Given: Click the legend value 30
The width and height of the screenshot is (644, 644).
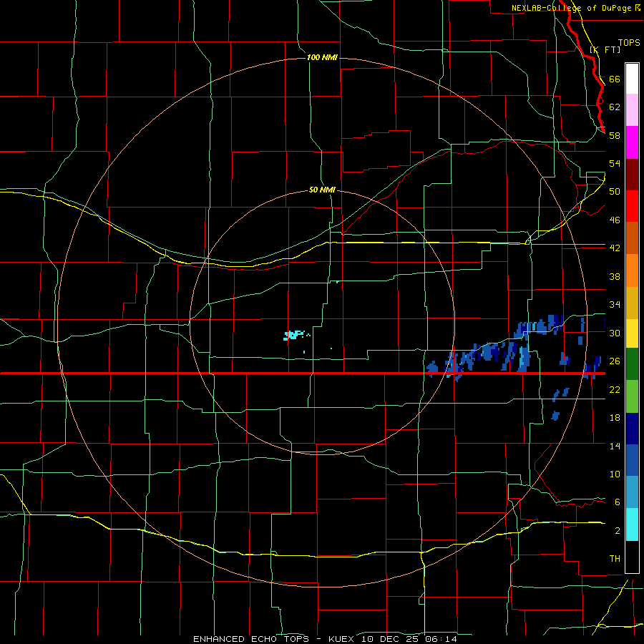Looking at the screenshot, I should 615,333.
